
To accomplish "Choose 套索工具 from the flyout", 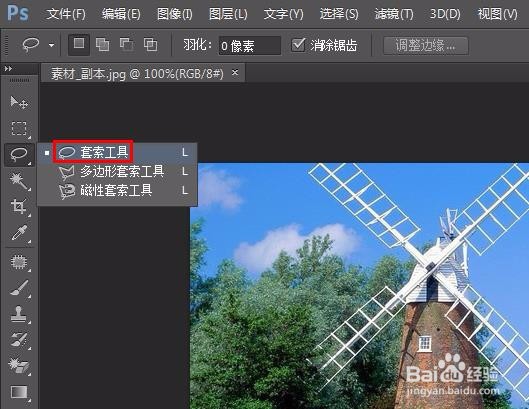I will click(117, 153).
